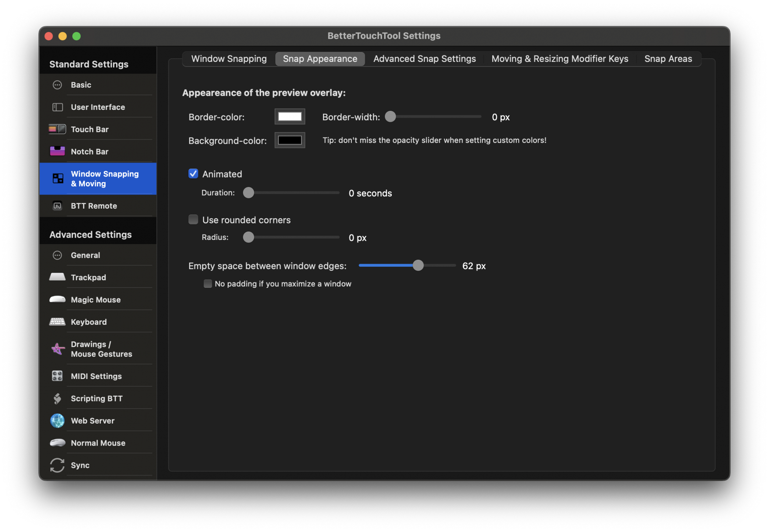Click the Normal Mouse icon

[x=57, y=443]
